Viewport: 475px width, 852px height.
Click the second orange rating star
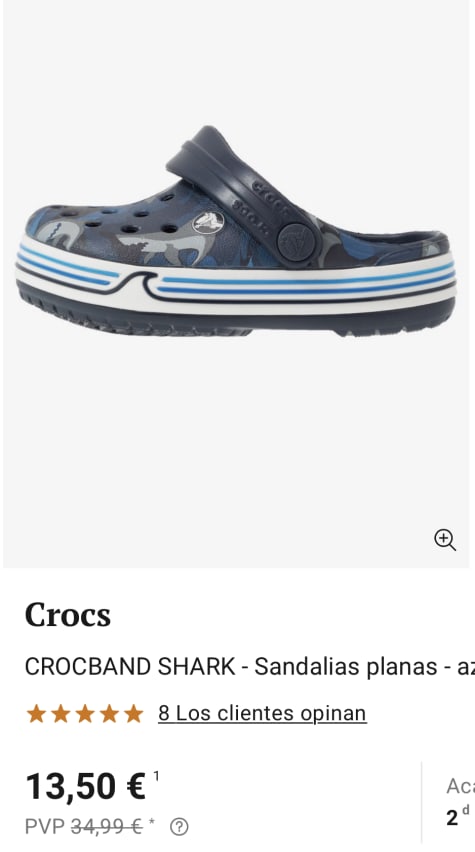pos(61,713)
